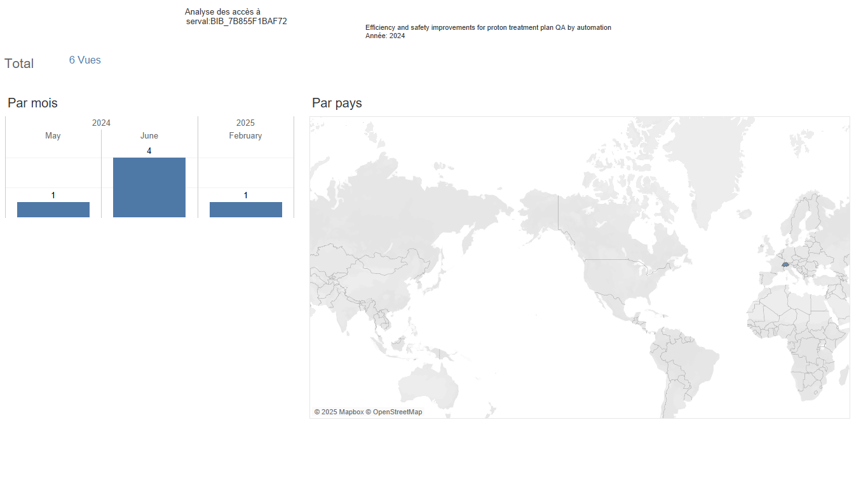Click the 'Année: 2024' text
Image resolution: width=868 pixels, height=488 pixels.
pos(385,36)
